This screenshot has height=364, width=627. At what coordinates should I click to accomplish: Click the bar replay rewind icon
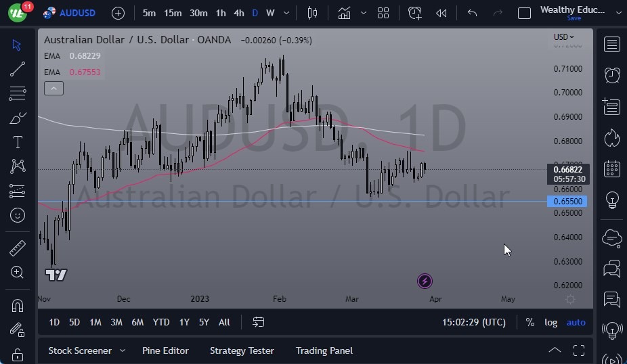point(441,13)
